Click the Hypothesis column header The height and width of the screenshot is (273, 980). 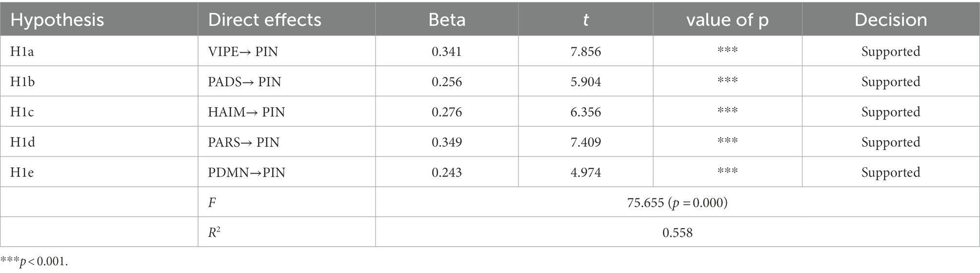coord(57,19)
